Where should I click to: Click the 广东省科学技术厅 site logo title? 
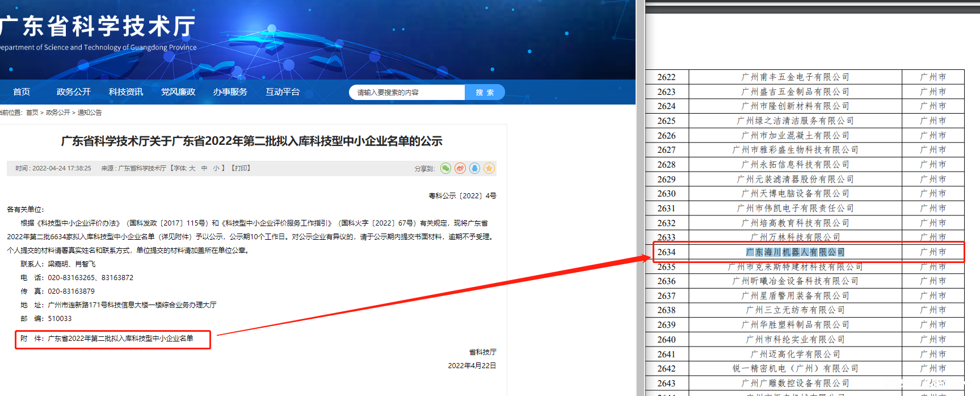coord(98,26)
